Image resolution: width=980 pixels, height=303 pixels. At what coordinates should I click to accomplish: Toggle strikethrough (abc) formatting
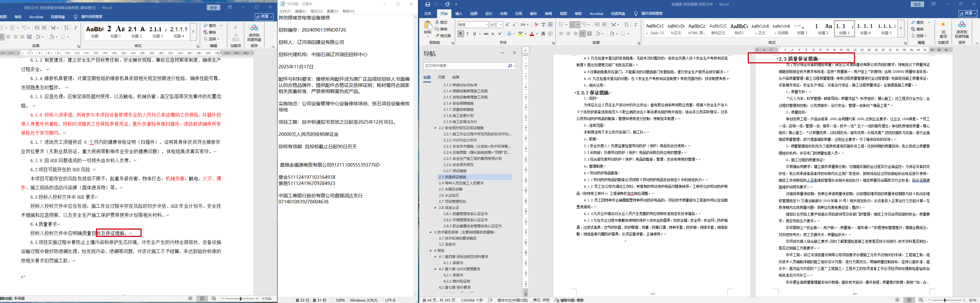click(486, 34)
